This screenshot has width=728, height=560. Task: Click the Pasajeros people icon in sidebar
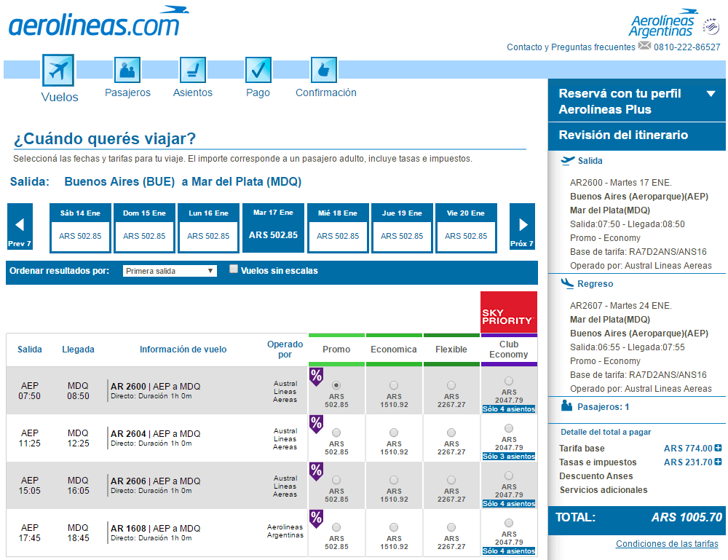(566, 406)
